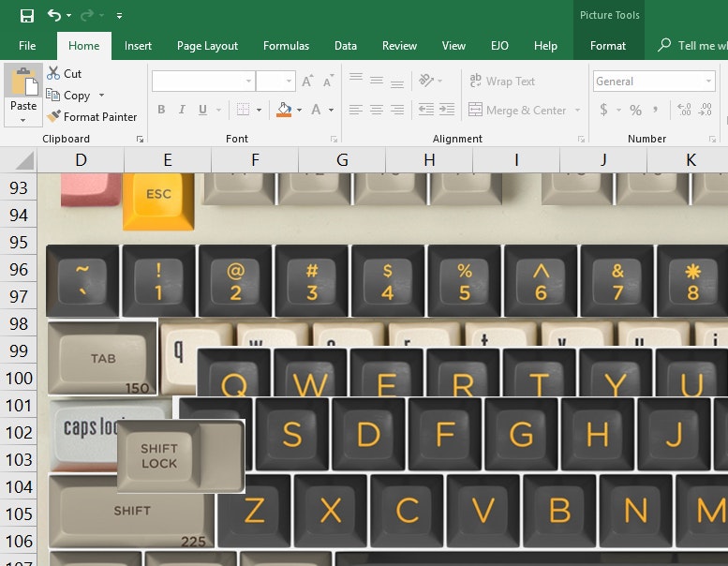
Task: Expand the Copy options dropdown arrow
Action: [101, 96]
